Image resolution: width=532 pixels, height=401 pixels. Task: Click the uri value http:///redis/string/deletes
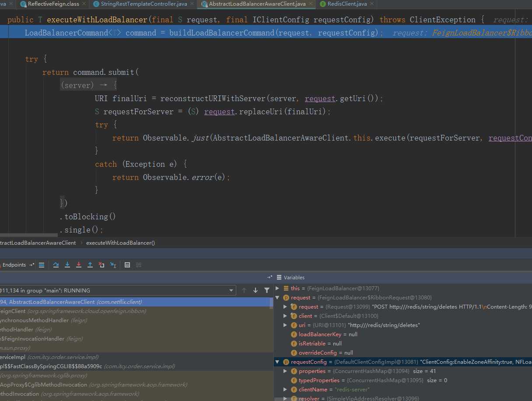384,325
